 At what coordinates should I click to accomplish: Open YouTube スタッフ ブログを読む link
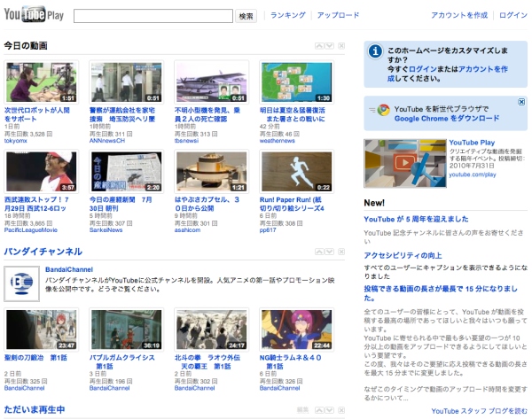click(479, 411)
